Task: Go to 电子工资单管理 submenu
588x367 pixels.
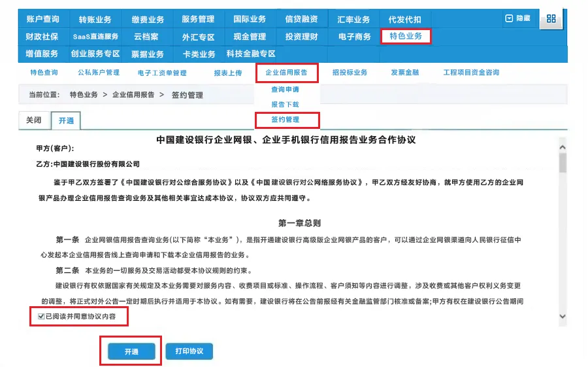Action: point(162,73)
